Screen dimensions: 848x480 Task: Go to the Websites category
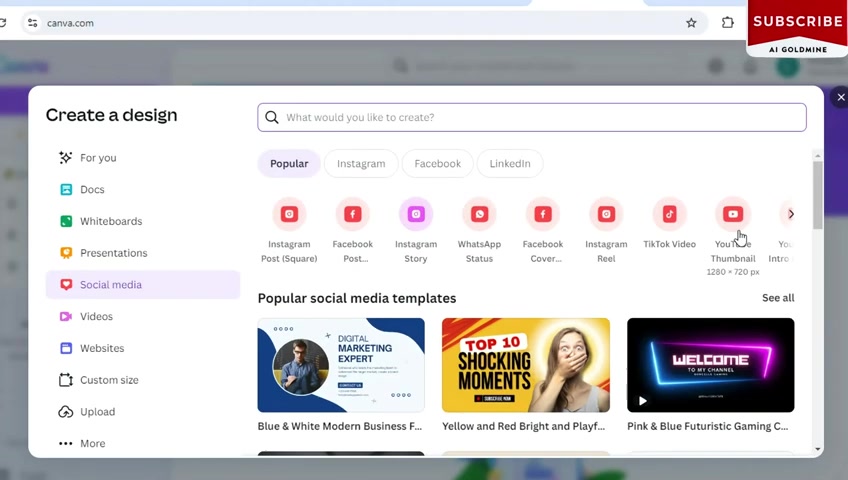click(x=143, y=348)
